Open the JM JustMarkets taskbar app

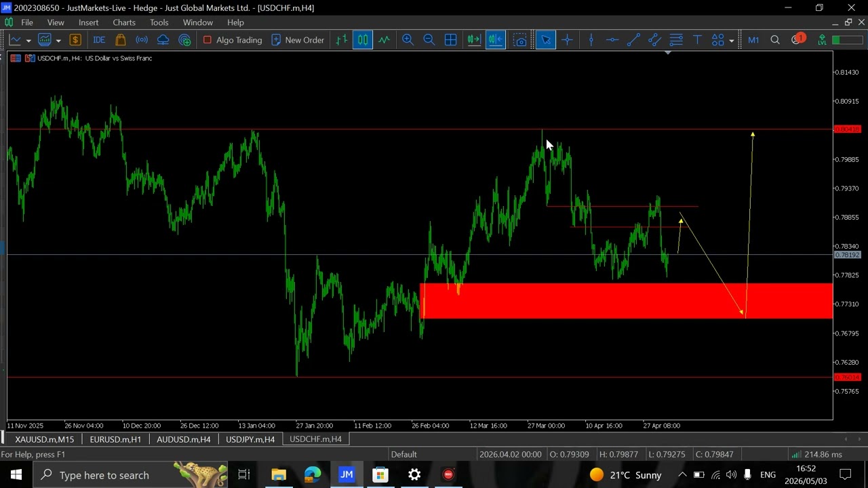347,475
